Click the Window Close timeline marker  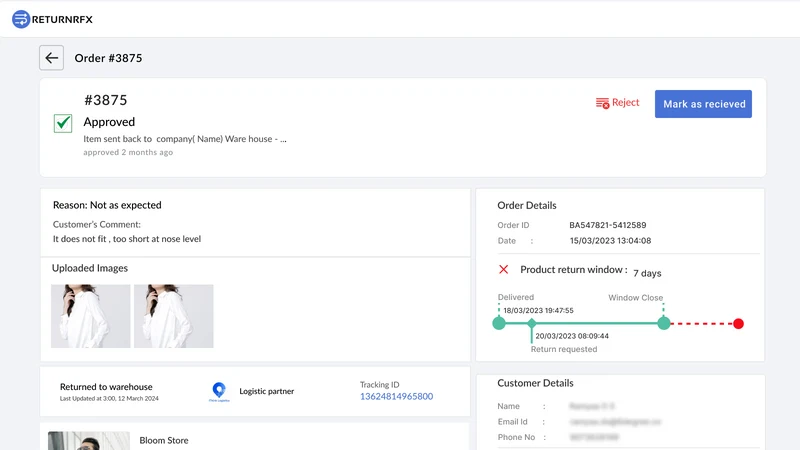[664, 323]
